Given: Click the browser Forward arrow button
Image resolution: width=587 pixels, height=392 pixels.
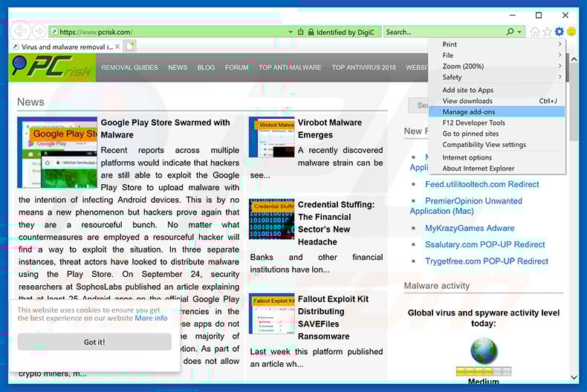Looking at the screenshot, I should pyautogui.click(x=39, y=31).
